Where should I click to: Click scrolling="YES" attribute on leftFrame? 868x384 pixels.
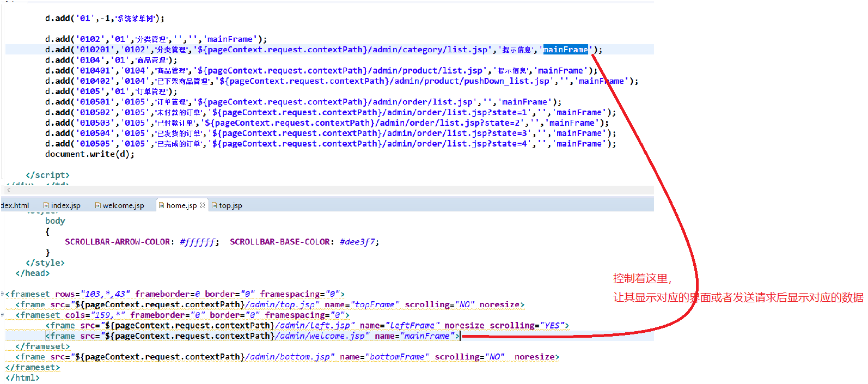pyautogui.click(x=528, y=326)
